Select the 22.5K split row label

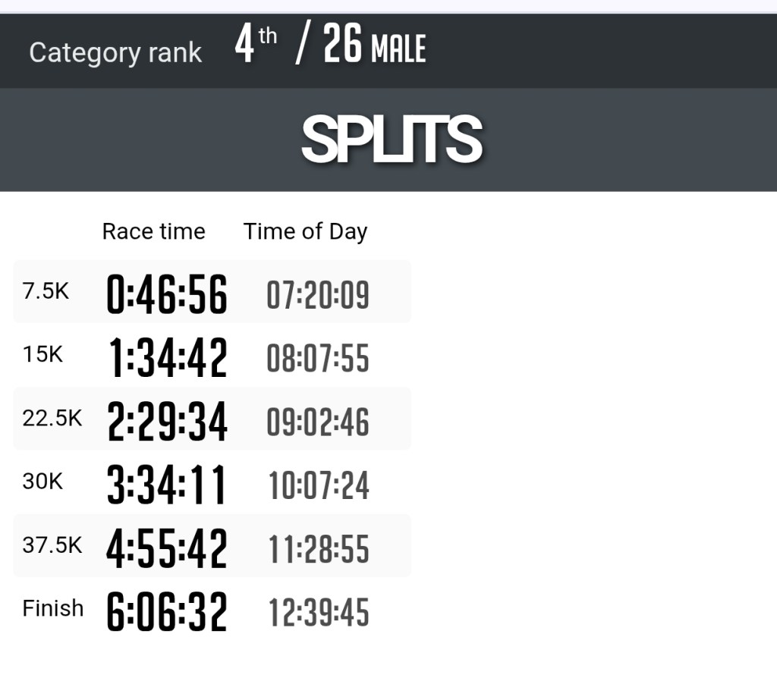[x=52, y=418]
